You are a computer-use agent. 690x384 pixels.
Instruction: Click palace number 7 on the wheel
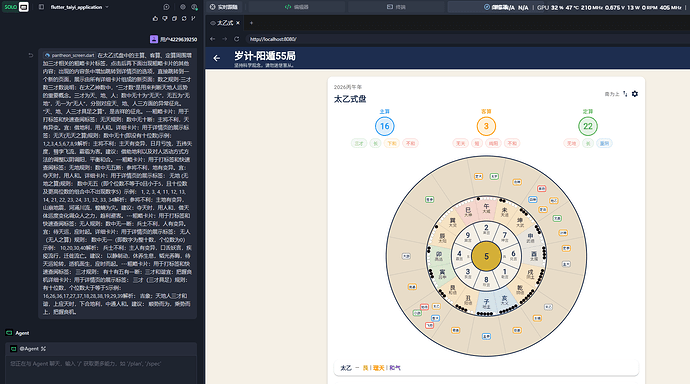pyautogui.click(x=505, y=237)
